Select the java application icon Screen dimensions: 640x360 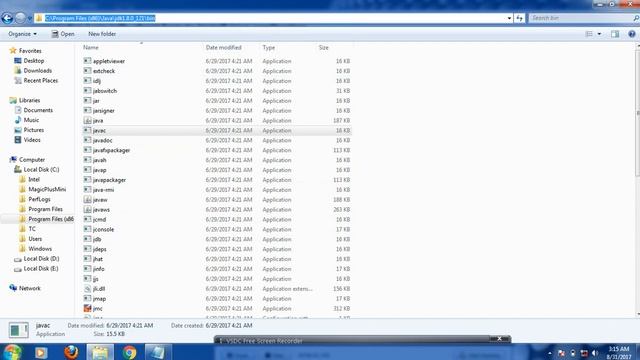(x=87, y=120)
